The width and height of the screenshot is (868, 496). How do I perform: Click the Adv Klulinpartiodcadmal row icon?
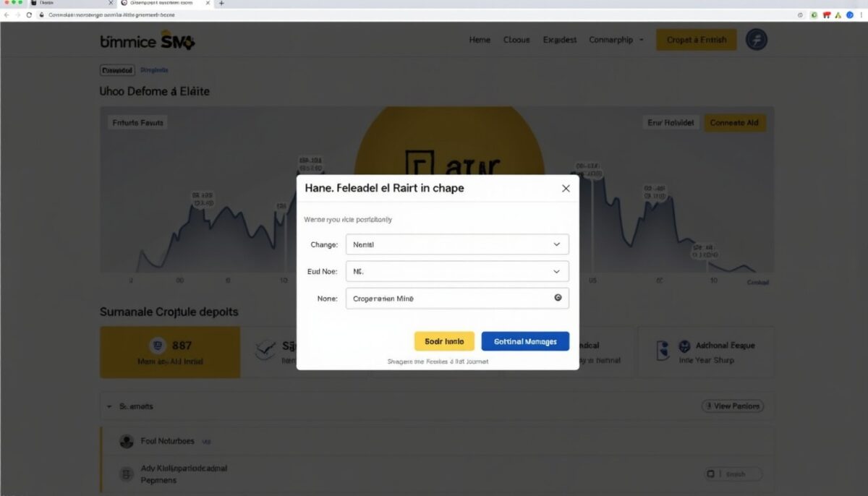click(x=127, y=474)
